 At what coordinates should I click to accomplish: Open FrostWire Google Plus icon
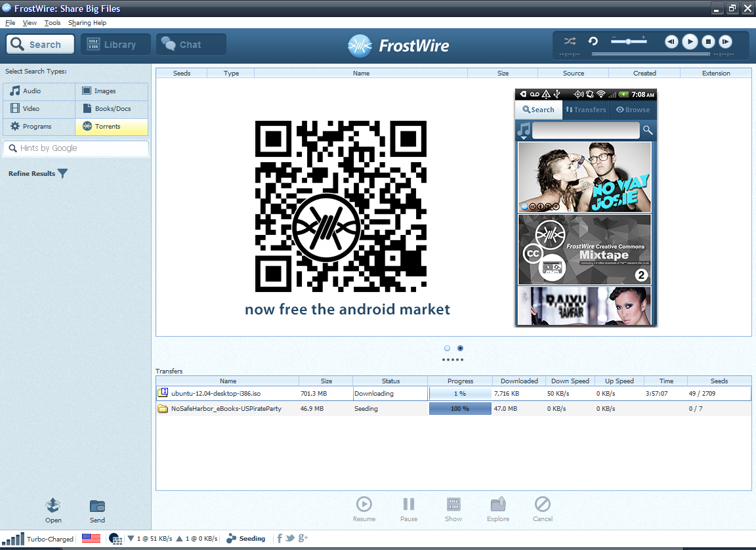(303, 538)
